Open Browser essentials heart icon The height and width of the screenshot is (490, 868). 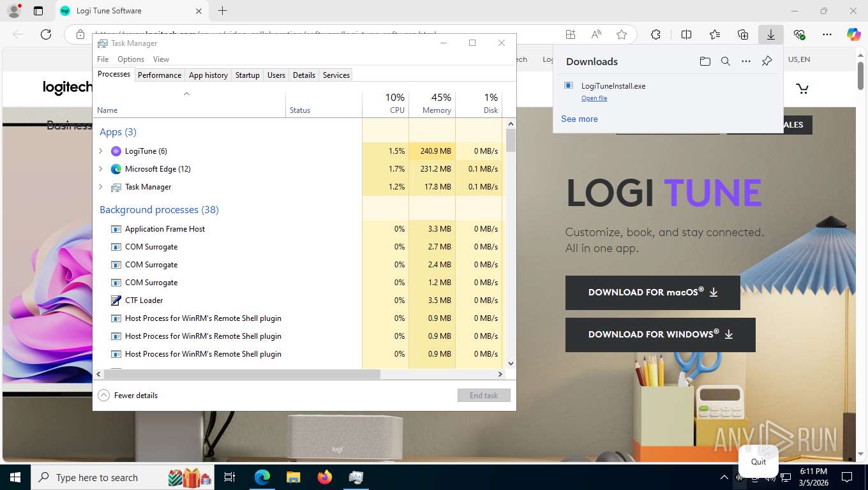799,34
